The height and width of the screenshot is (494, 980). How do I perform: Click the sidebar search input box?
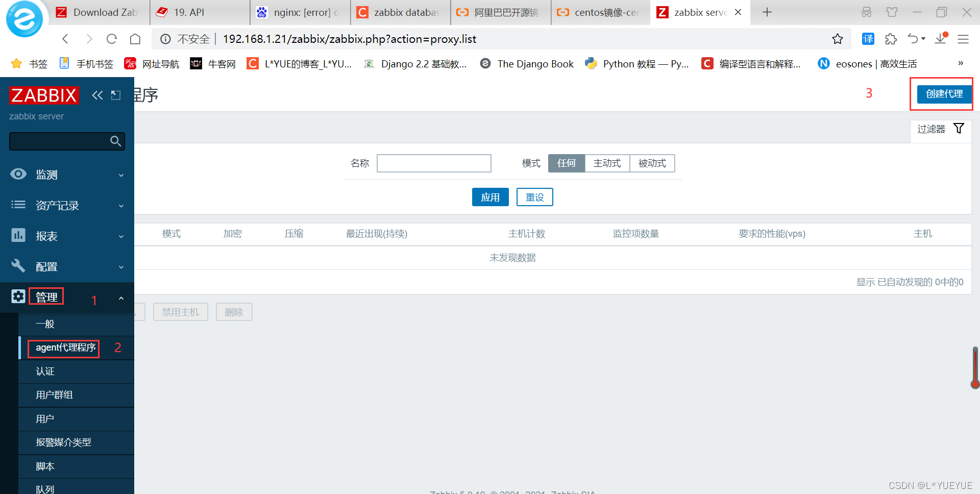(67, 141)
